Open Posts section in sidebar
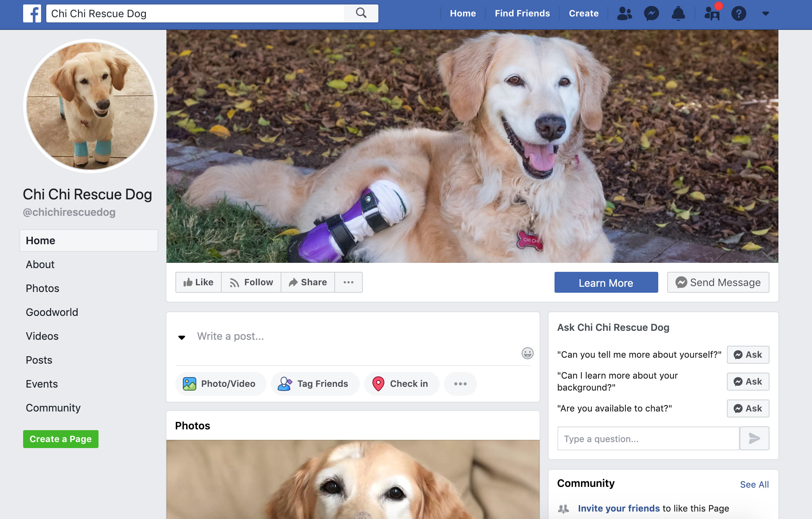812x519 pixels. [x=39, y=360]
